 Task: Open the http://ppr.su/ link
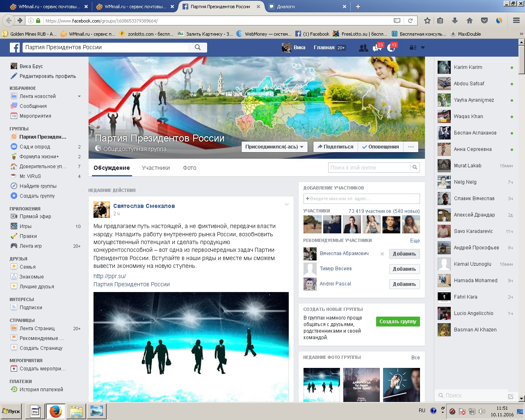point(110,276)
